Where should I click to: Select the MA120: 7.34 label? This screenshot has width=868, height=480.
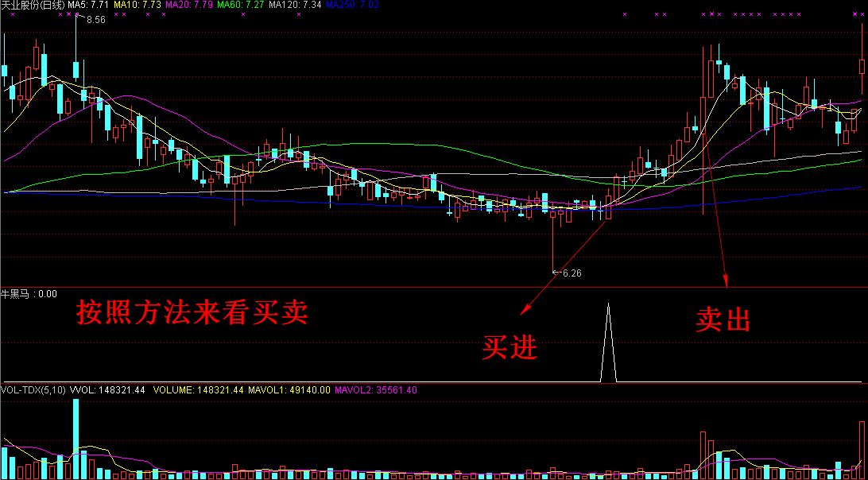coord(296,5)
